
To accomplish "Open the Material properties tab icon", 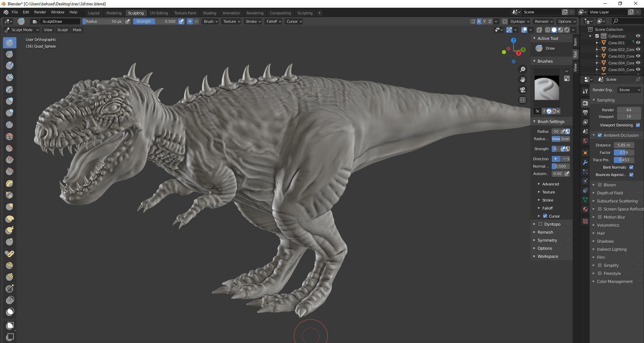I will (585, 209).
